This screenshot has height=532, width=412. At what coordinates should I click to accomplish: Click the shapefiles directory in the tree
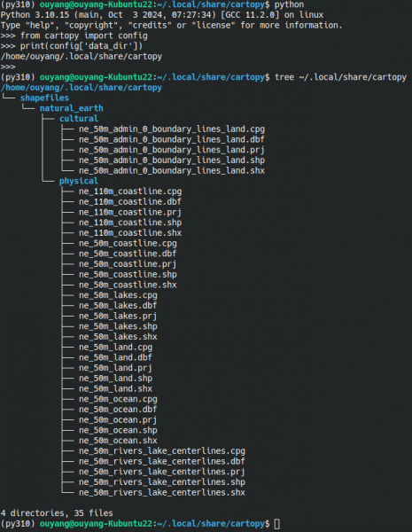point(44,98)
